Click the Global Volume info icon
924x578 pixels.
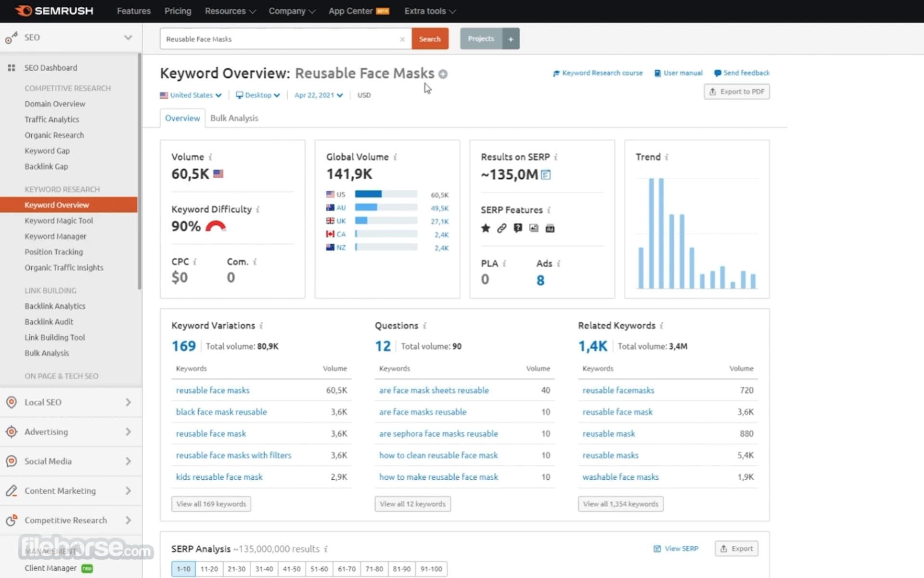(x=395, y=157)
